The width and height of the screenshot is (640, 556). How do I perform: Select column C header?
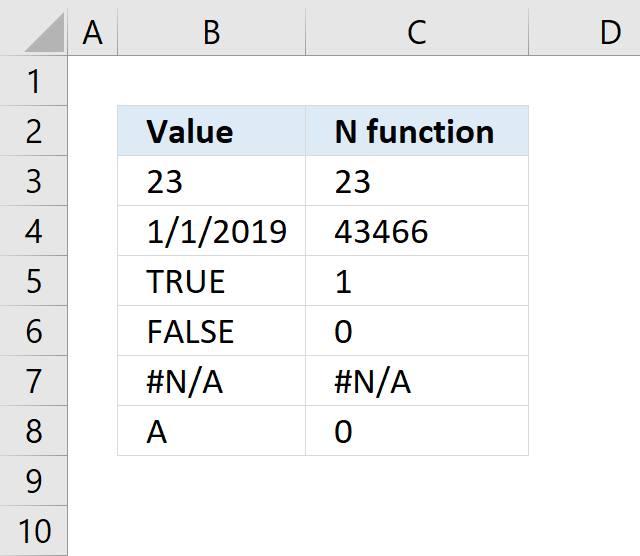click(417, 32)
